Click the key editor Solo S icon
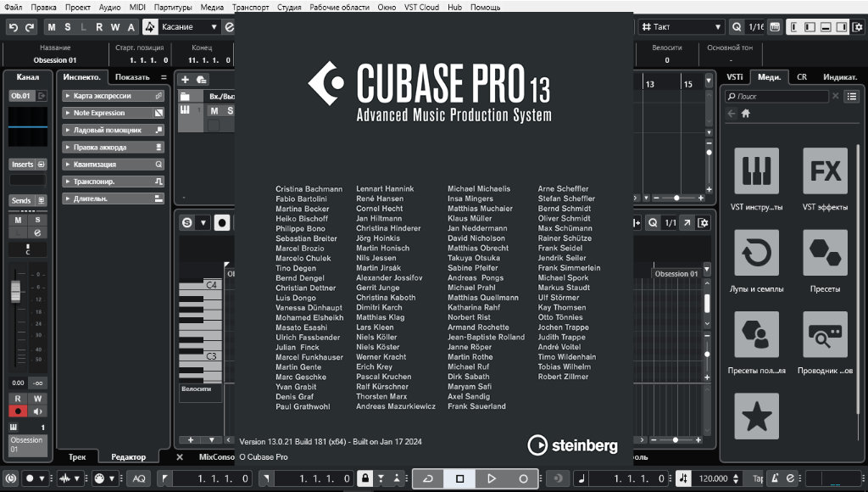The height and width of the screenshot is (492, 868). click(187, 223)
